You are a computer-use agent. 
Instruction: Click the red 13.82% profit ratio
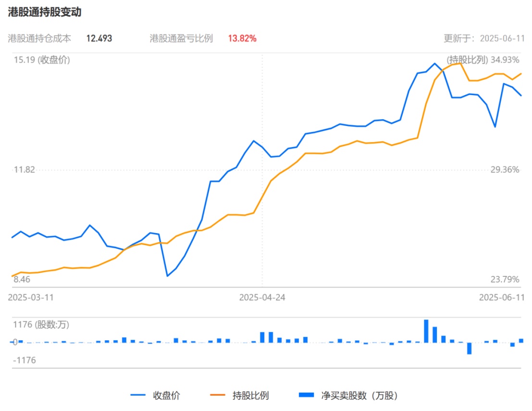pyautogui.click(x=242, y=38)
